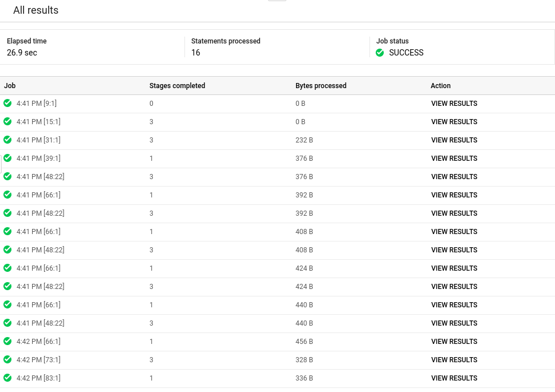Image resolution: width=555 pixels, height=392 pixels.
Task: Open results for 4:42 PM job 83:1
Action: 454,378
